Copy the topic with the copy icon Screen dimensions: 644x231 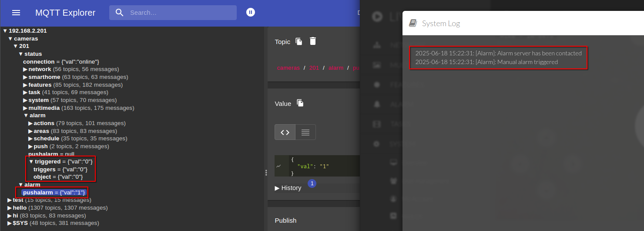(299, 41)
